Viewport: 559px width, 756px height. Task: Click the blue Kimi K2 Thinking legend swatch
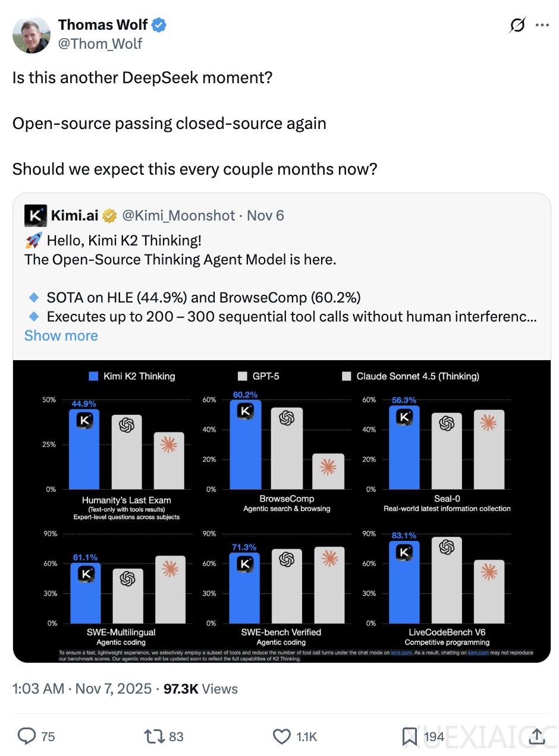coord(93,376)
